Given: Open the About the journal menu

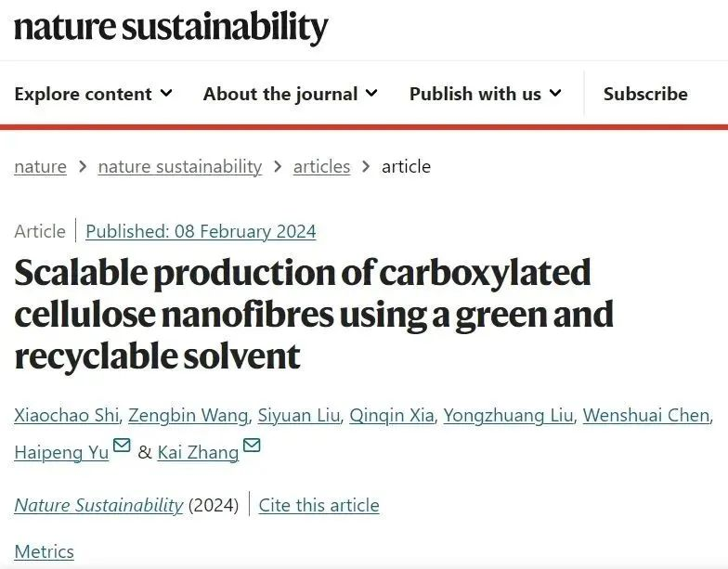Looking at the screenshot, I should 291,94.
